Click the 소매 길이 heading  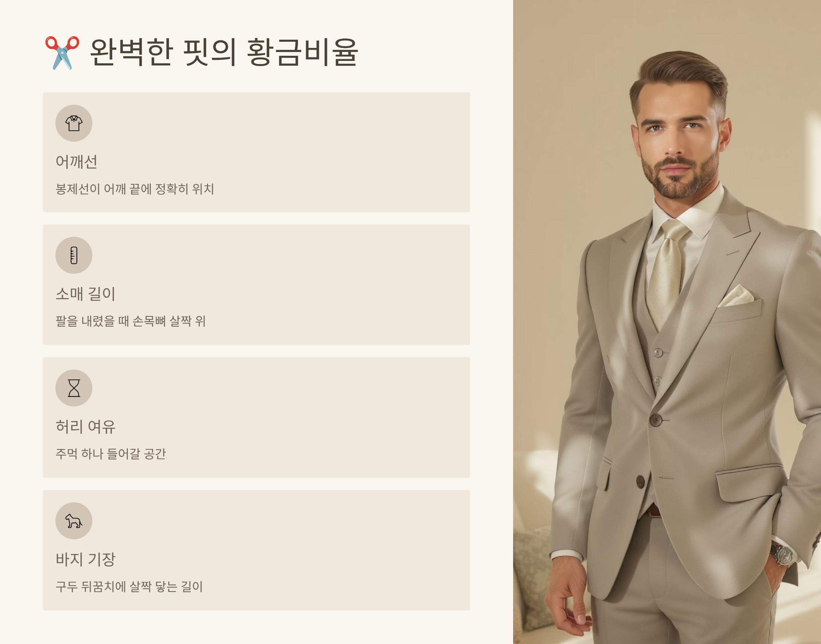[x=86, y=294]
